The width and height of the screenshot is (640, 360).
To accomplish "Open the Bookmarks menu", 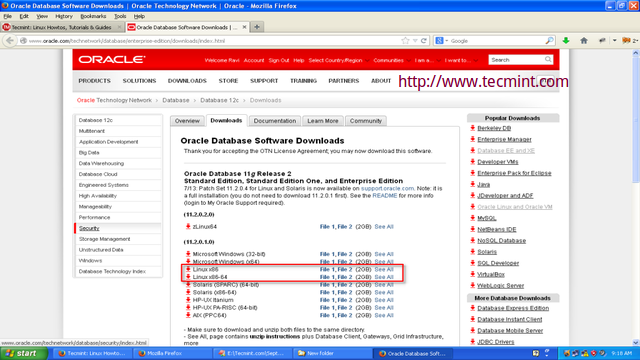I will click(x=93, y=16).
